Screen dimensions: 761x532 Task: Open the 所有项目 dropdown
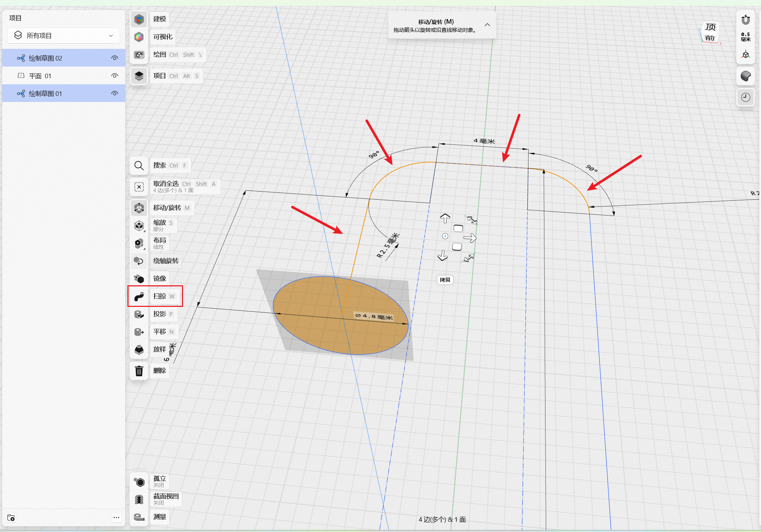coord(64,36)
